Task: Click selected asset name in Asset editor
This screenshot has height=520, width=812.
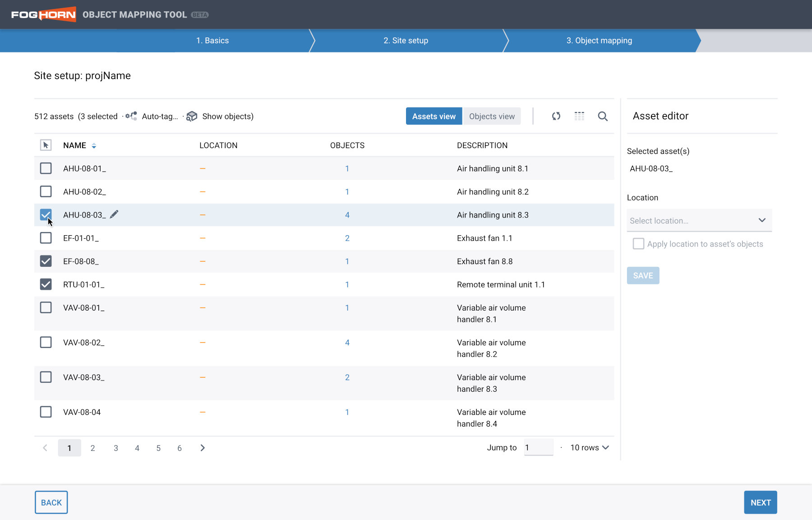Action: (x=651, y=168)
